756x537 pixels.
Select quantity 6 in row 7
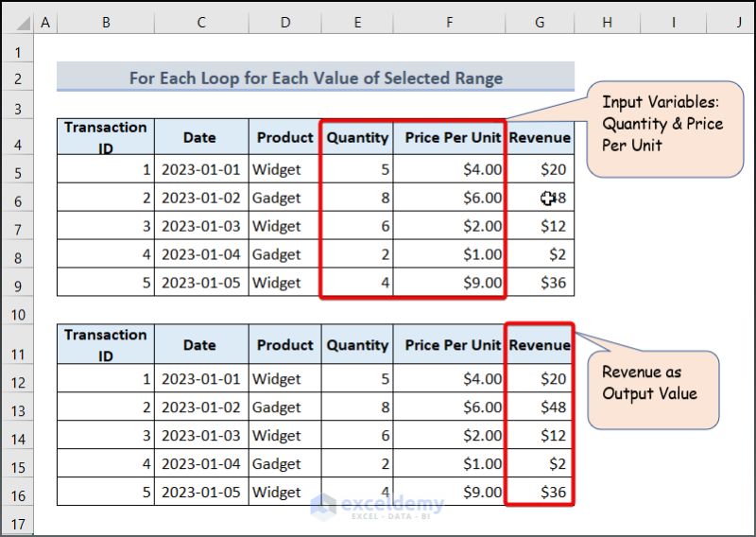[x=357, y=225]
